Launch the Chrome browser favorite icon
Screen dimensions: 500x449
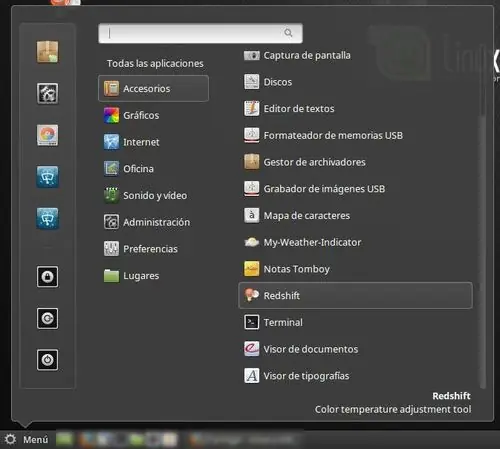coord(47,135)
